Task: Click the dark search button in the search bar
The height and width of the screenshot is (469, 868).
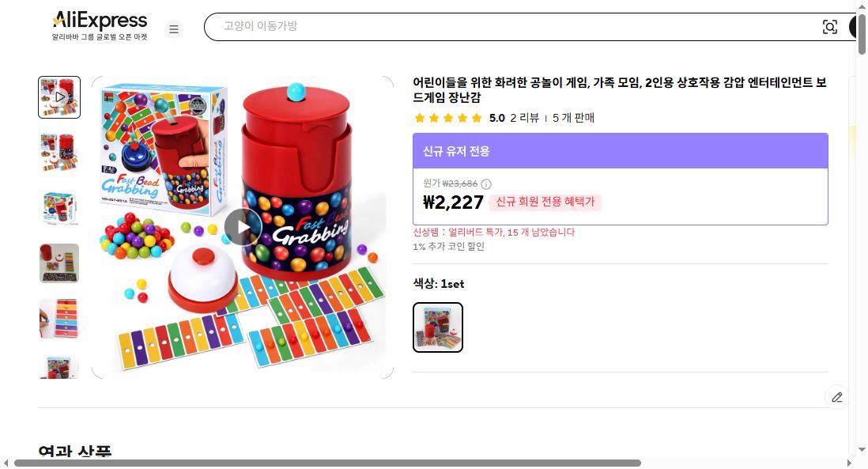Action: pyautogui.click(x=855, y=26)
